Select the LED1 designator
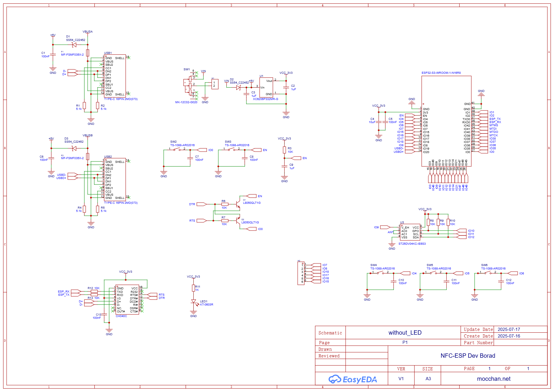The width and height of the screenshot is (554, 392). click(x=204, y=301)
